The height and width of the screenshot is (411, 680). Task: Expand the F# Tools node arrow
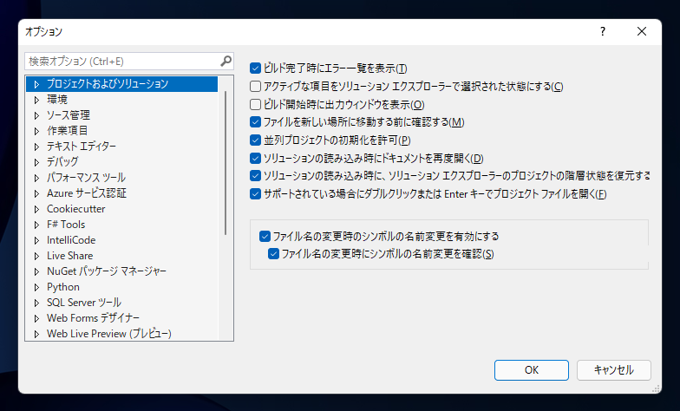pyautogui.click(x=36, y=225)
